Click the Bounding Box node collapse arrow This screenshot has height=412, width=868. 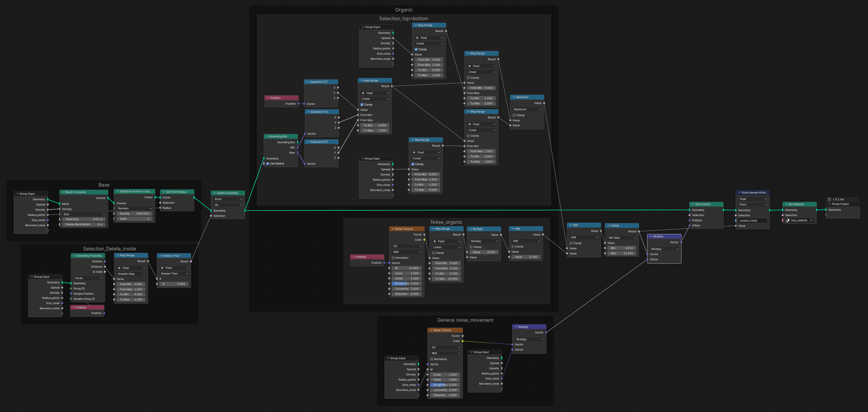coord(267,136)
